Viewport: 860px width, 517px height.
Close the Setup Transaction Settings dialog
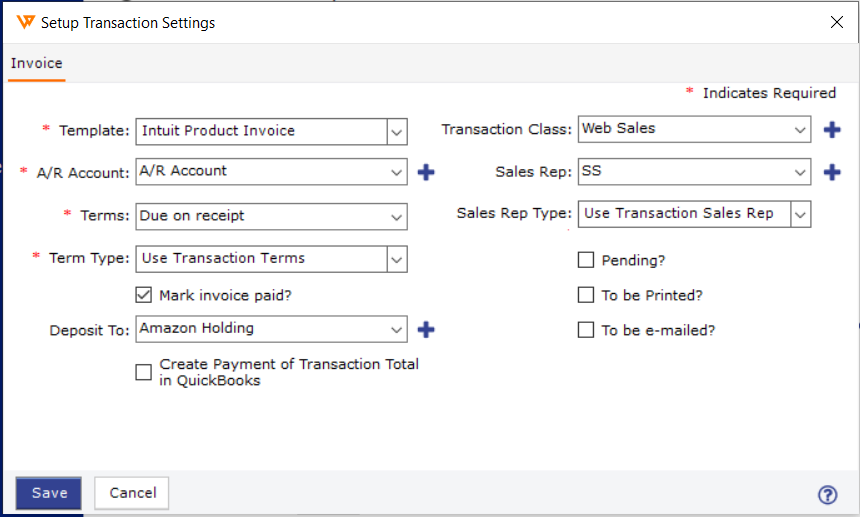[837, 22]
